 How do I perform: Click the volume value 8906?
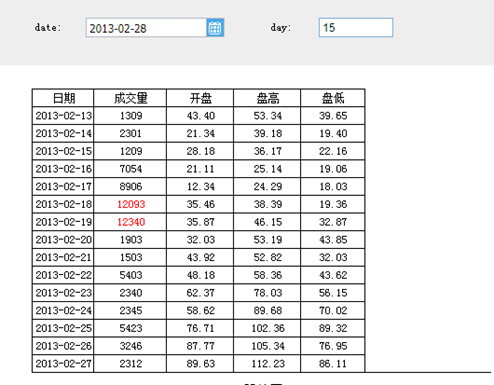click(x=131, y=186)
